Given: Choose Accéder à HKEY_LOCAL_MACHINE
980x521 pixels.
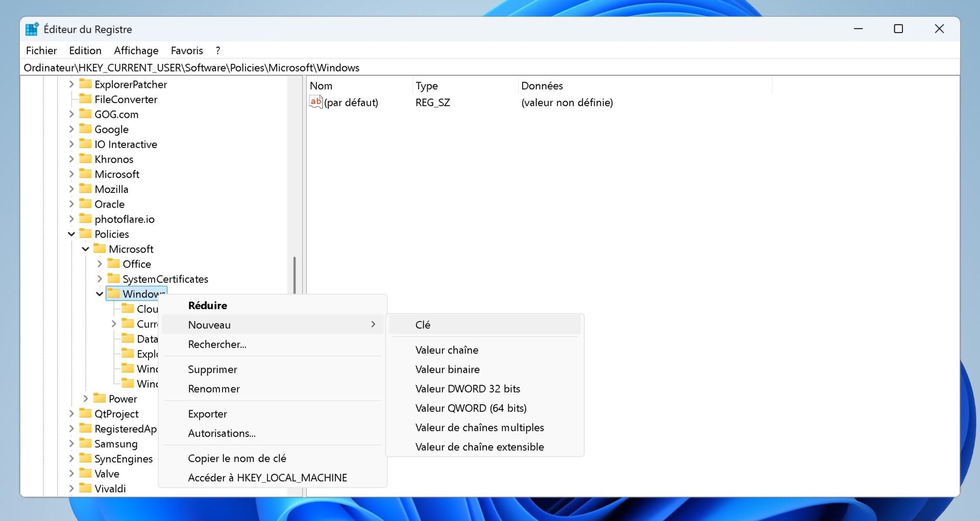Looking at the screenshot, I should tap(273, 477).
